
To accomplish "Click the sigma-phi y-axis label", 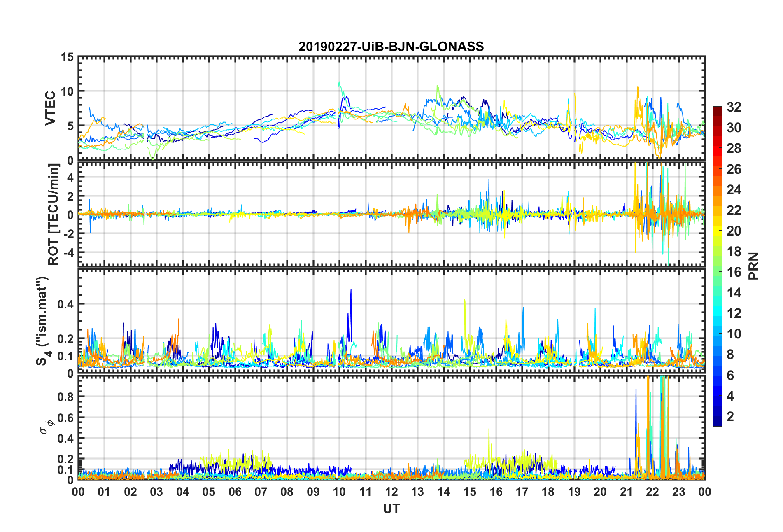I will pos(46,427).
